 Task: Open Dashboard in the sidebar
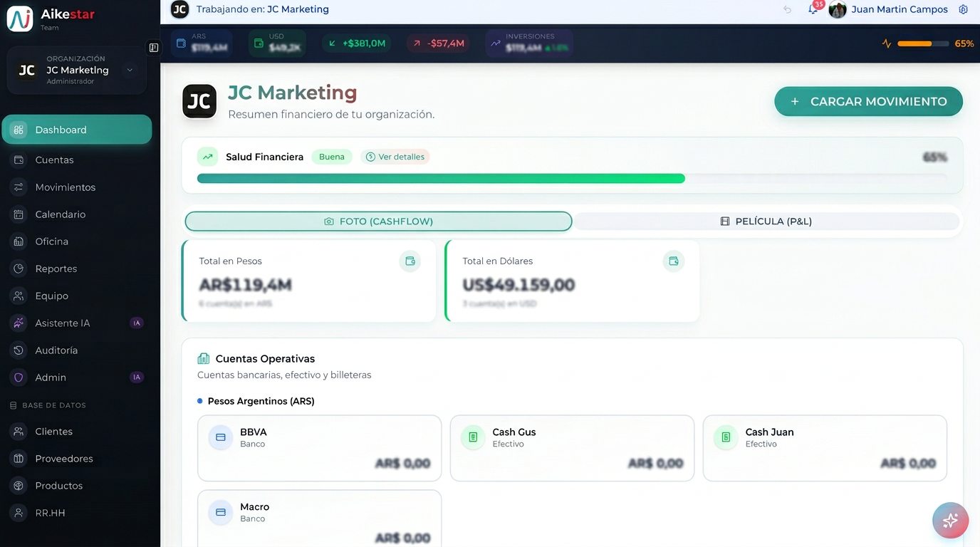click(x=77, y=130)
